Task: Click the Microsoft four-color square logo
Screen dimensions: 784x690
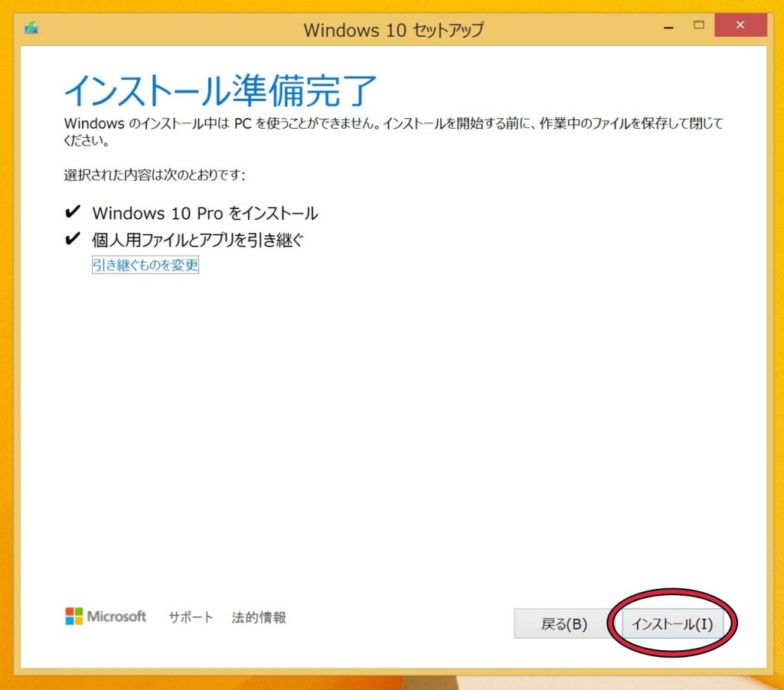Action: [x=73, y=616]
